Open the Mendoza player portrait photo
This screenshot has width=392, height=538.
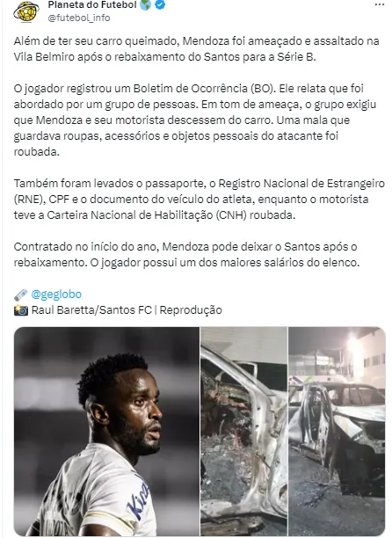(x=106, y=432)
